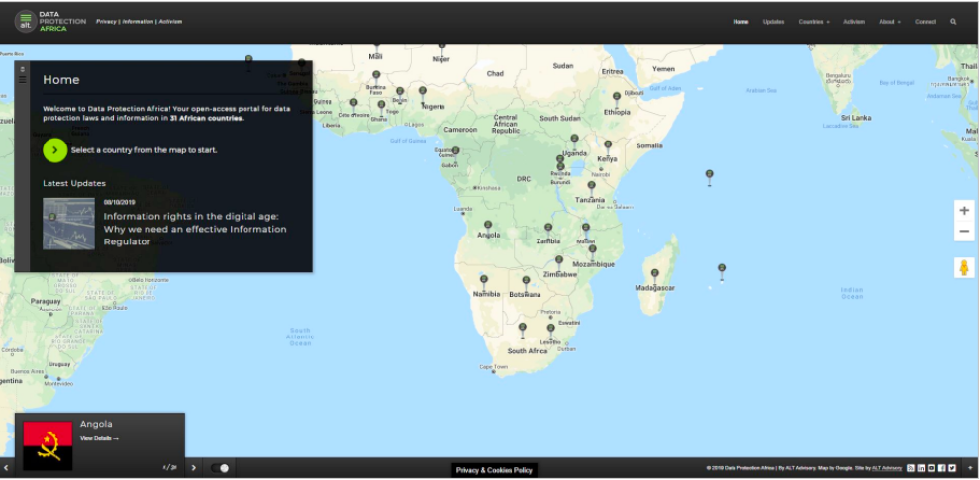This screenshot has width=980, height=480.
Task: Zoom out on the map
Action: click(964, 232)
